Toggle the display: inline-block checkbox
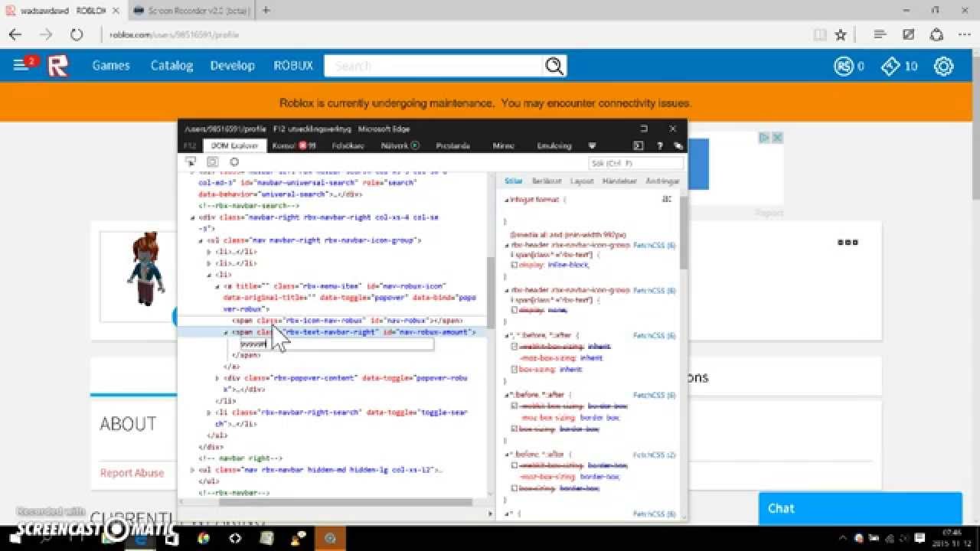The image size is (980, 551). coord(514,264)
